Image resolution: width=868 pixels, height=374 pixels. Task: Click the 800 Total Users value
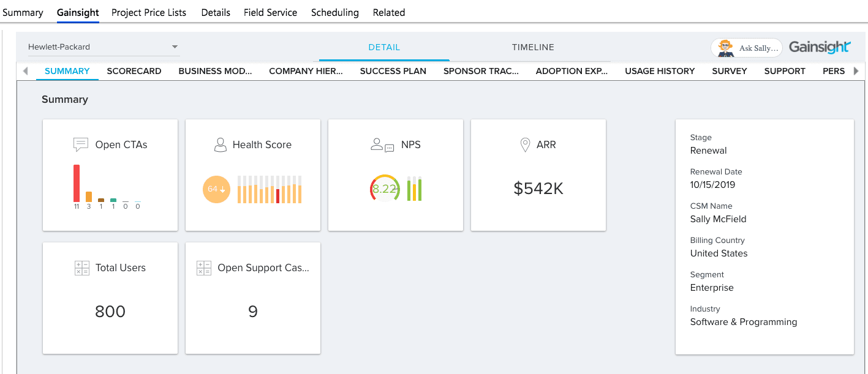pos(110,312)
